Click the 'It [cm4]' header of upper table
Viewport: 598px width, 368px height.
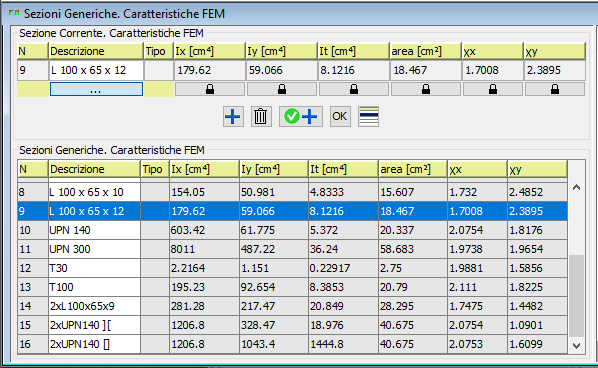coord(354,51)
